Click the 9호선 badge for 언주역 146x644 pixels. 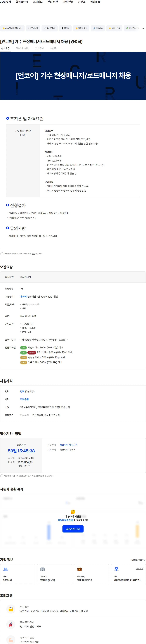[23, 362]
